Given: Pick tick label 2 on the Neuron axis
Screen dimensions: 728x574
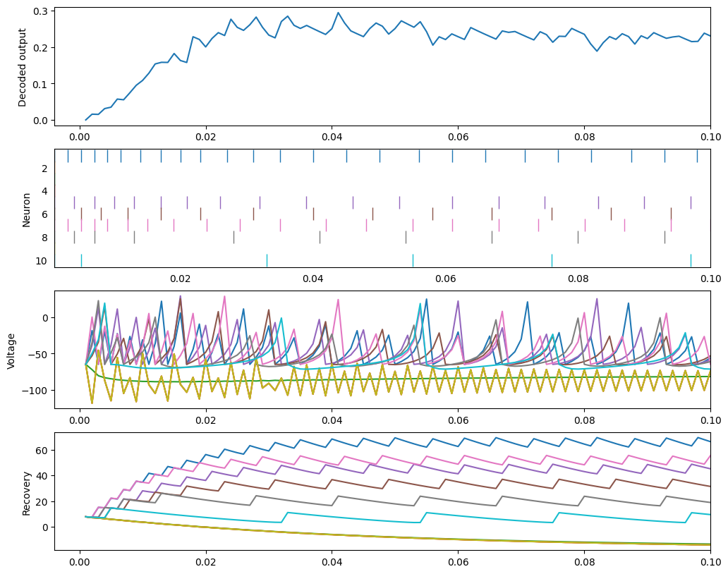Looking at the screenshot, I should click(x=44, y=169).
